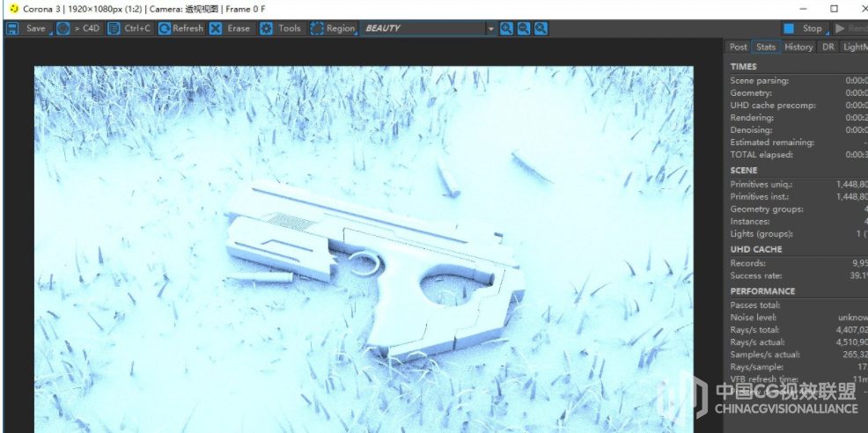Zoom out with the minus magnifier icon
Screen dimensions: 868x433
tap(523, 28)
